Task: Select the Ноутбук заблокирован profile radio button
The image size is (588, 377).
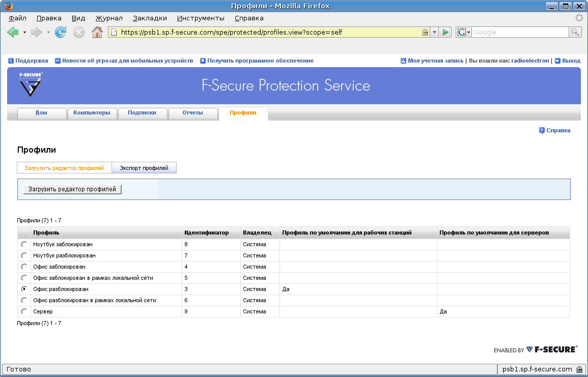Action: pyautogui.click(x=24, y=244)
